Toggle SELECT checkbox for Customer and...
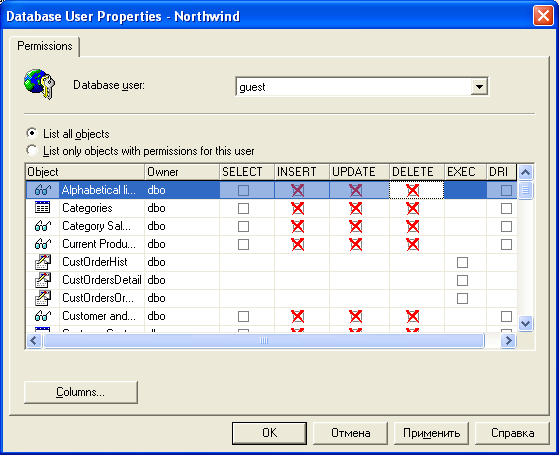This screenshot has height=455, width=559. (x=243, y=316)
